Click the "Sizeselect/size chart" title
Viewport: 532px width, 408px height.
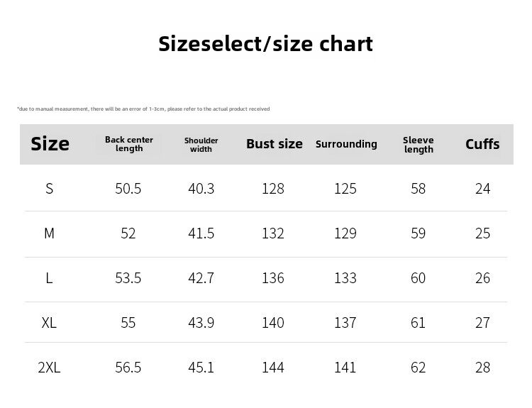click(265, 44)
